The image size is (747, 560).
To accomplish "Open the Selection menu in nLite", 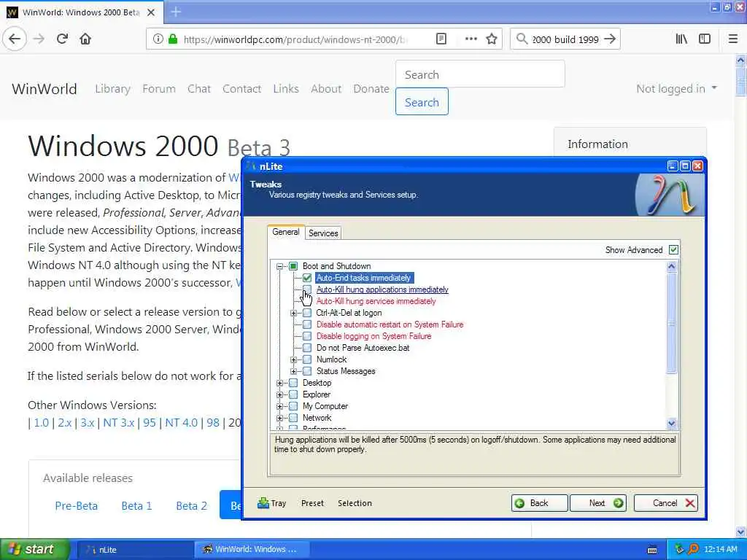I will [355, 503].
